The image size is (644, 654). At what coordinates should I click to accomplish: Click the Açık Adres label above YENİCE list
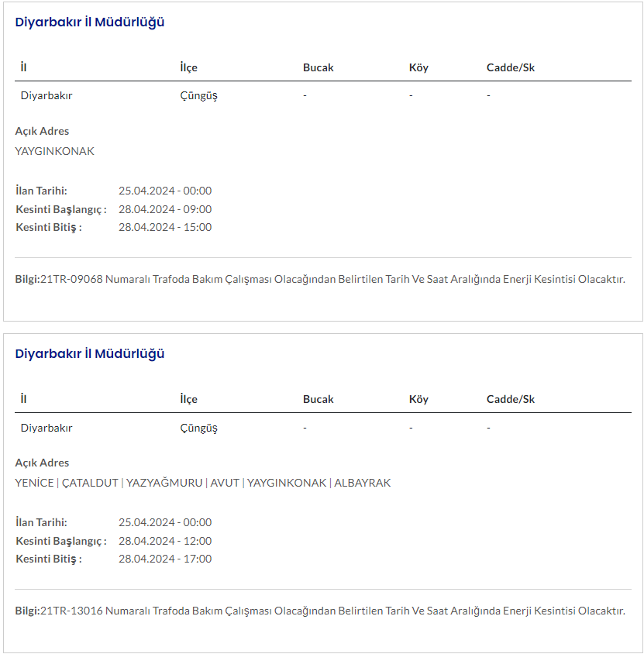coord(43,463)
